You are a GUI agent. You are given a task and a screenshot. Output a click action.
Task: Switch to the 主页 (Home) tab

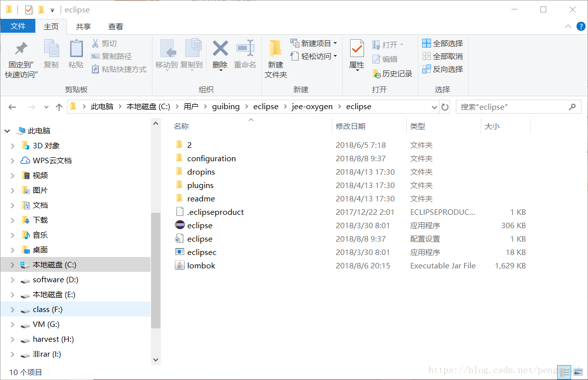(x=51, y=27)
